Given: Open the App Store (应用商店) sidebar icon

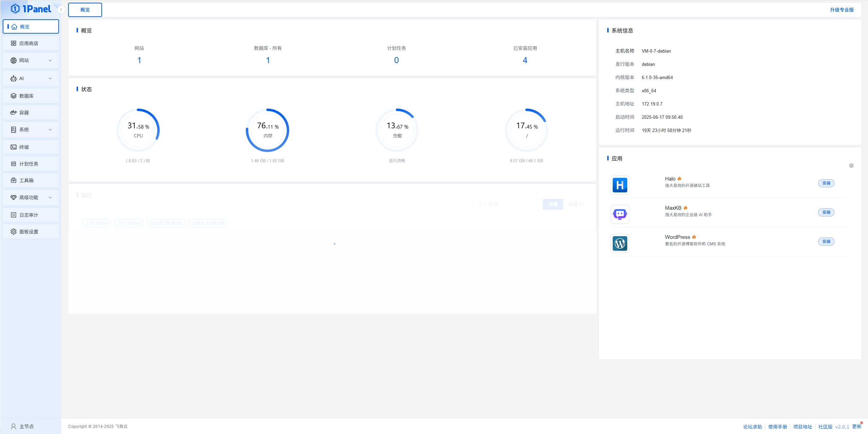Looking at the screenshot, I should [x=14, y=43].
